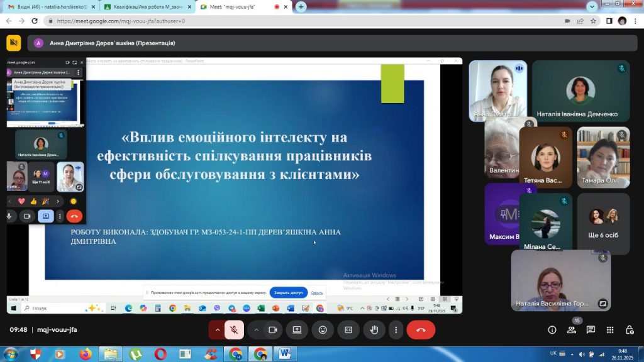Turn on closed captions
This screenshot has width=644, height=362.
[348, 330]
